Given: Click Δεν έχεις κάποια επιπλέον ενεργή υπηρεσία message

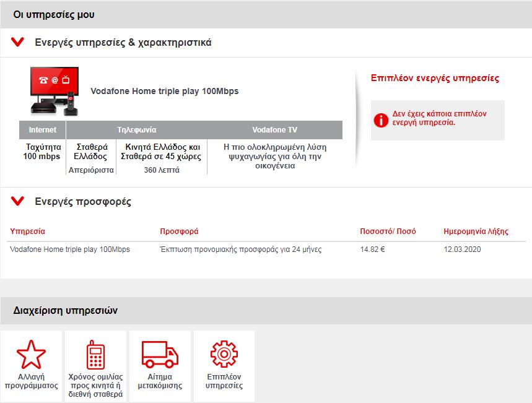Looking at the screenshot, I should (x=439, y=118).
